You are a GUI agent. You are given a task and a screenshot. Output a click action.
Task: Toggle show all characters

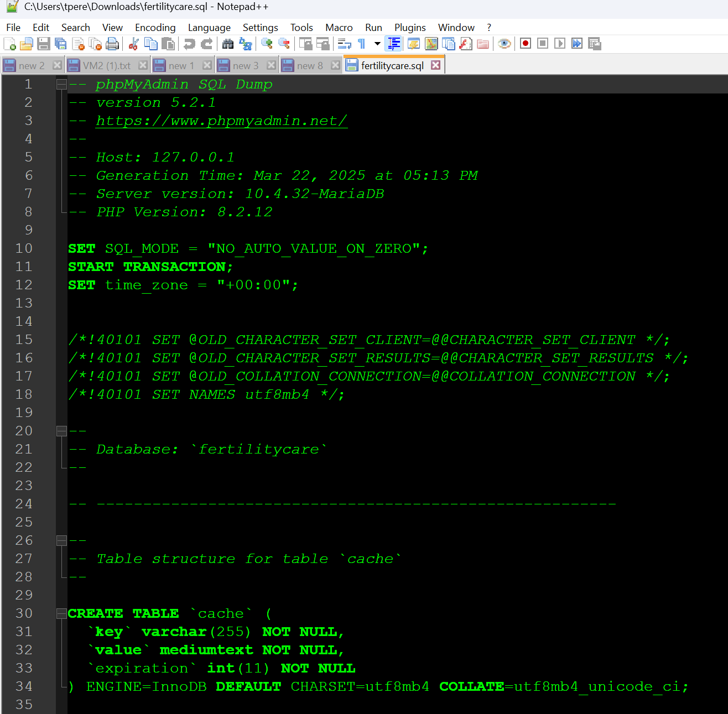361,44
